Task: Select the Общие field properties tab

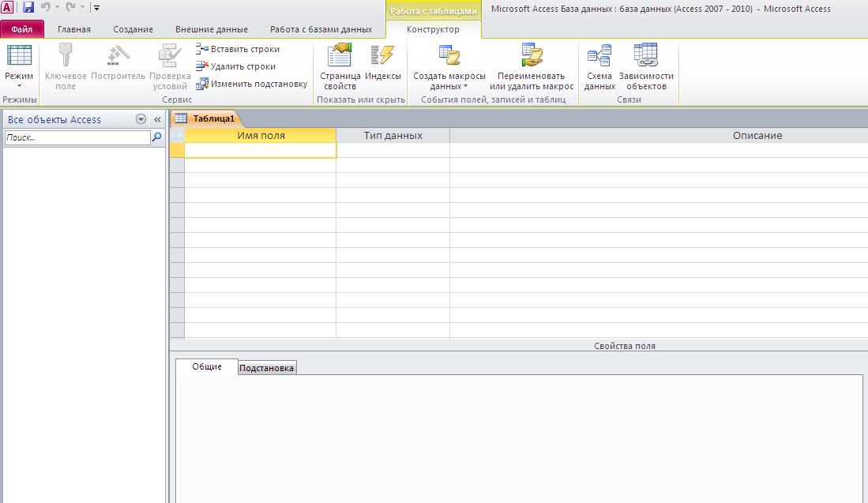Action: pyautogui.click(x=207, y=367)
